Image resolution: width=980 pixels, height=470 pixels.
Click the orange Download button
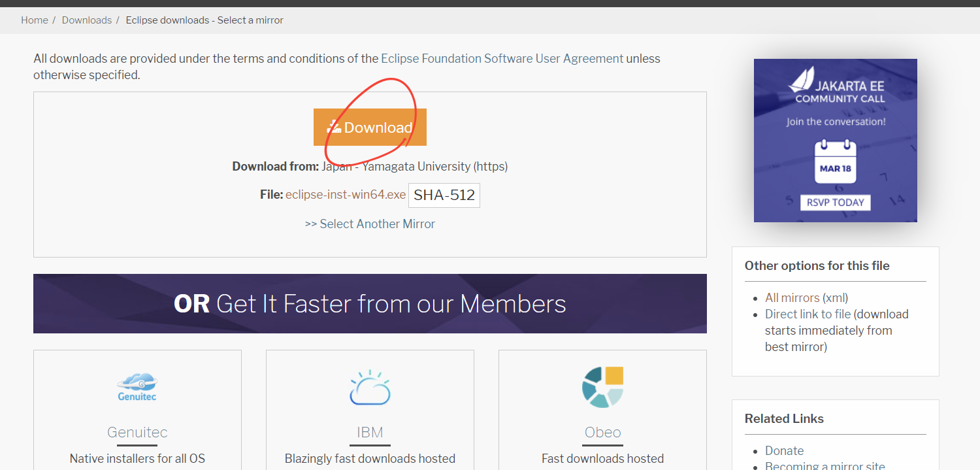[x=370, y=127]
